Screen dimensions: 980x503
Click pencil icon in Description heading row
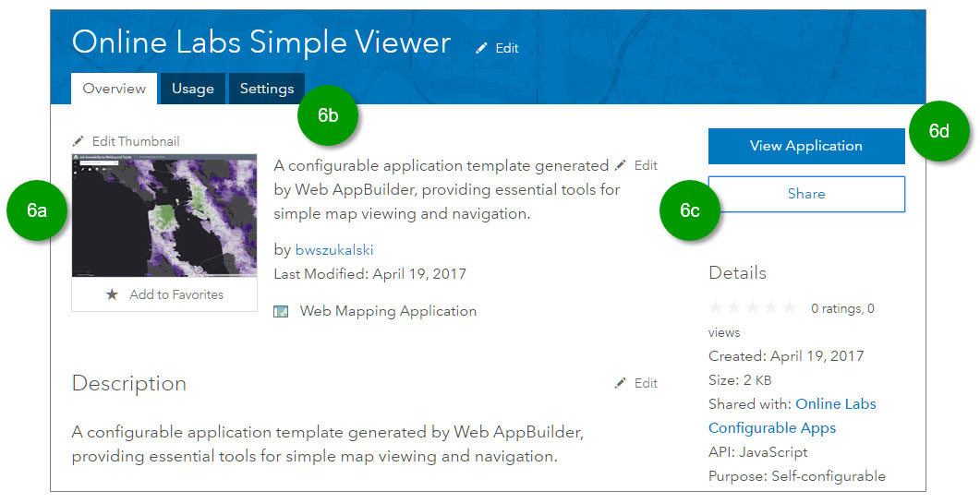tap(621, 383)
